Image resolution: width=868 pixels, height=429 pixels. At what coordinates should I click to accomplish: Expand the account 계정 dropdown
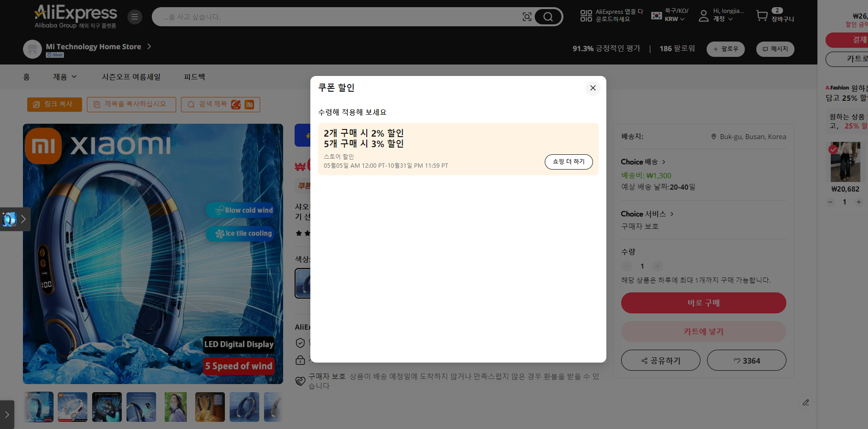(721, 15)
